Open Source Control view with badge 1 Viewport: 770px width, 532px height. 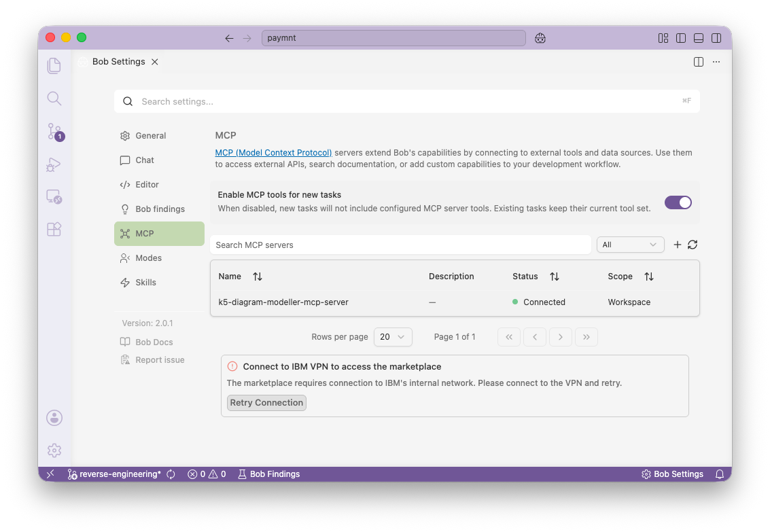(x=55, y=132)
